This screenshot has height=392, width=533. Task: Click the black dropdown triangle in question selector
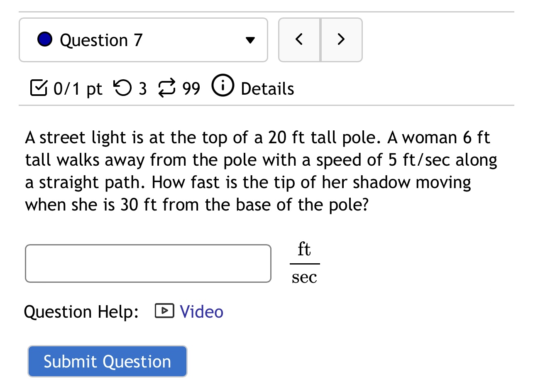(x=250, y=40)
